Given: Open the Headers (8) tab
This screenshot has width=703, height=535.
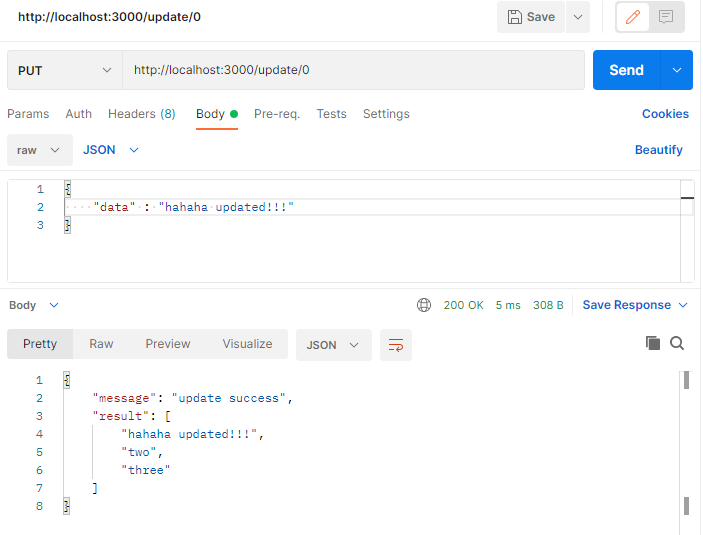Looking at the screenshot, I should click(142, 114).
